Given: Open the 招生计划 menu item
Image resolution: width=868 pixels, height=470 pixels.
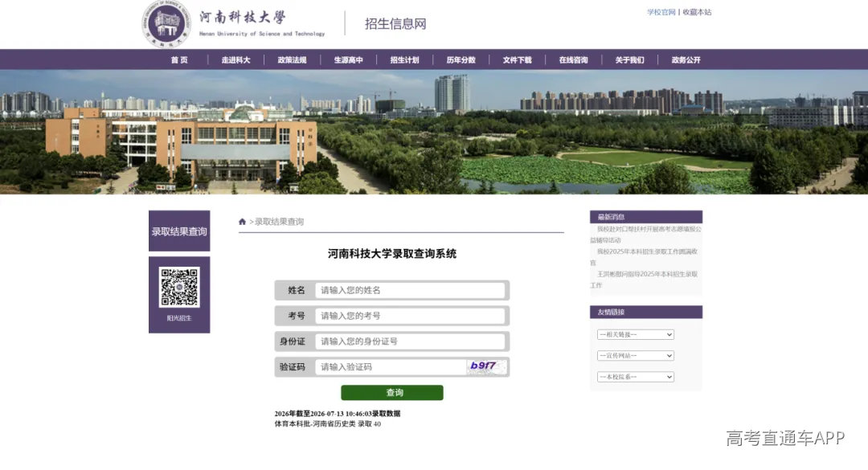Looking at the screenshot, I should [404, 59].
